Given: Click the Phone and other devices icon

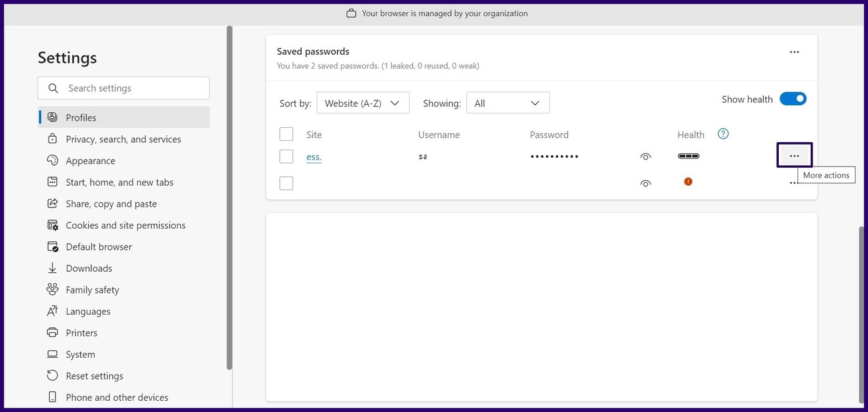Looking at the screenshot, I should point(52,397).
